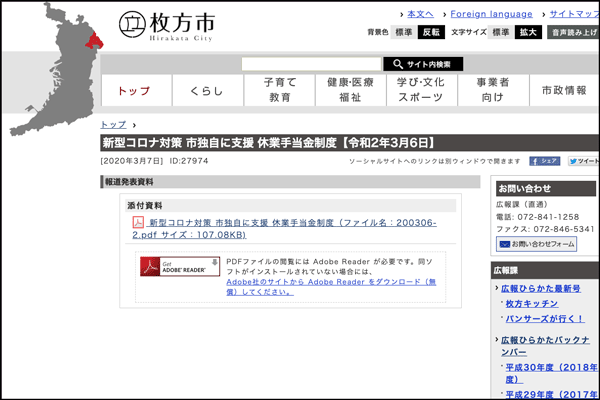Viewport: 600px width, 400px height.
Task: Click the 広報課（直通） text
Action: (x=522, y=204)
